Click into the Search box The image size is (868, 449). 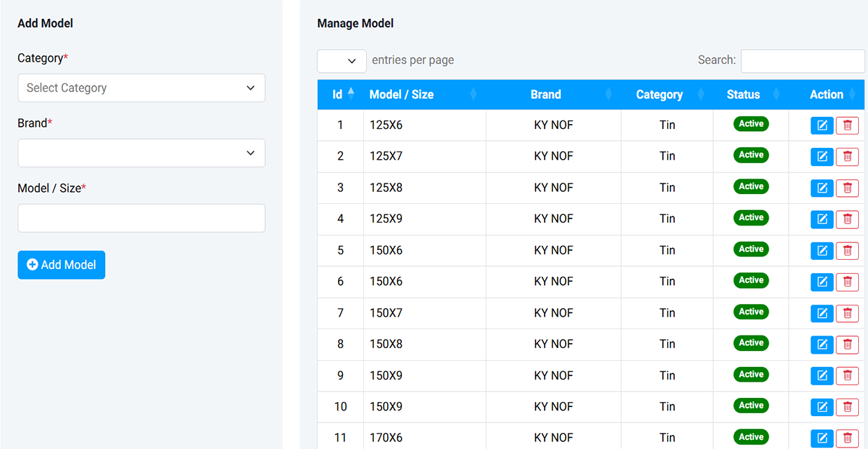[803, 61]
